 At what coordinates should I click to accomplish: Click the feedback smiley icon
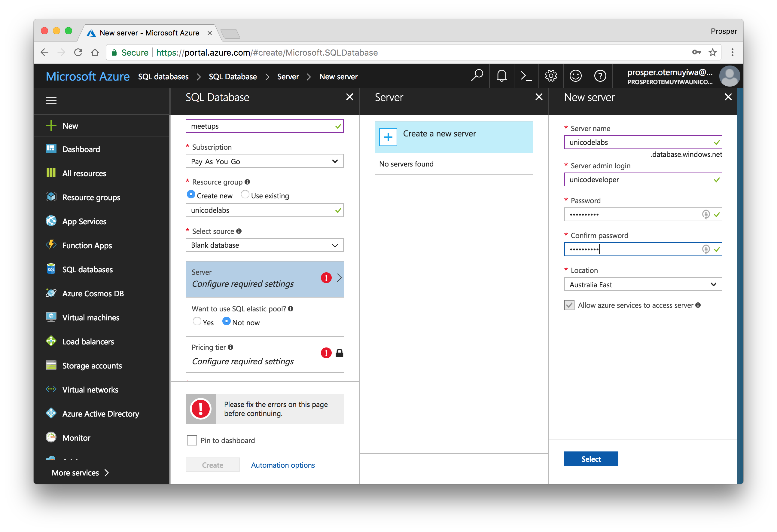tap(575, 76)
